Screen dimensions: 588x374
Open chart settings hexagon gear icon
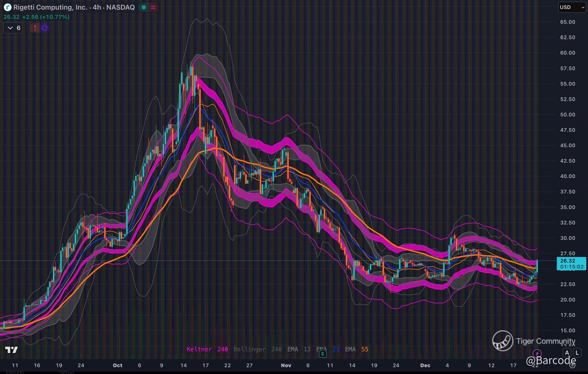click(x=572, y=365)
